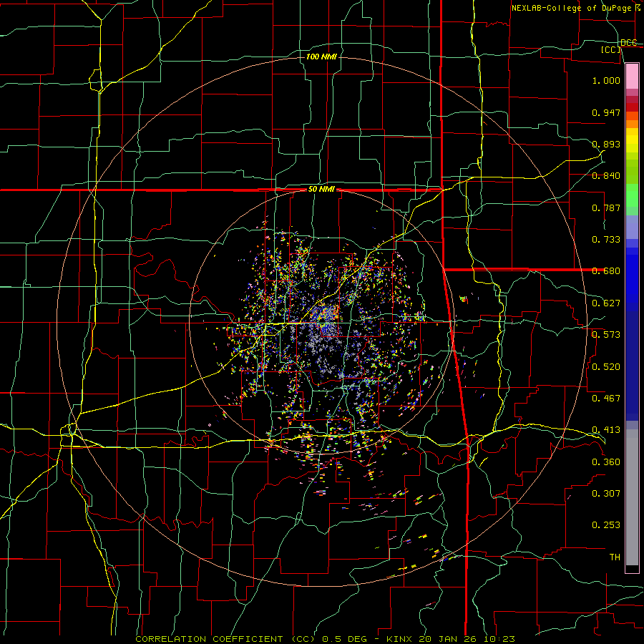
Task: Click the 20 JAN 26 date text
Action: [448, 639]
